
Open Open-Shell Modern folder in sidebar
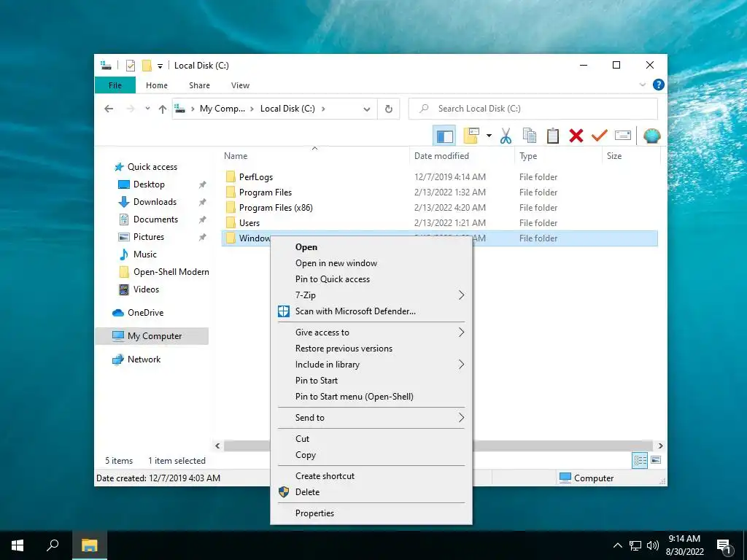click(x=171, y=272)
